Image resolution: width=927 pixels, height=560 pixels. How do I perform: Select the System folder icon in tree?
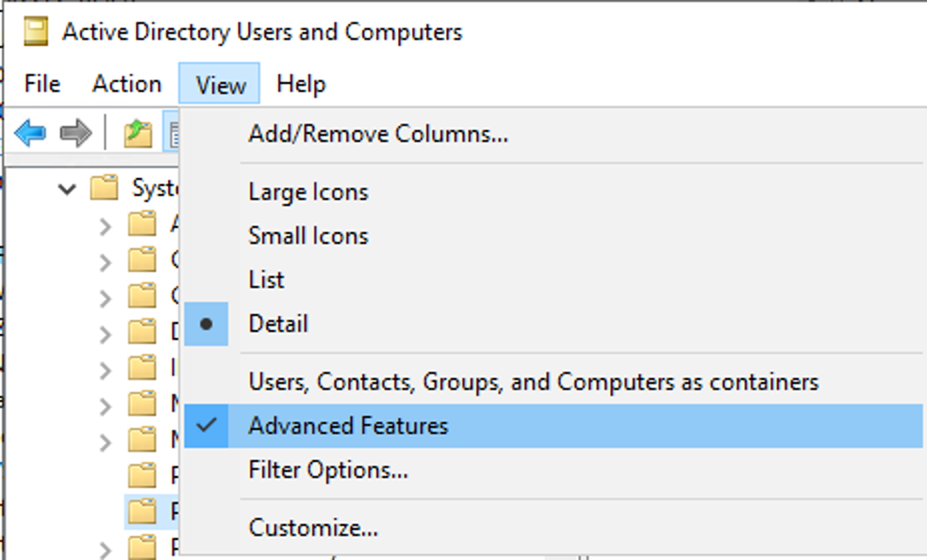105,188
